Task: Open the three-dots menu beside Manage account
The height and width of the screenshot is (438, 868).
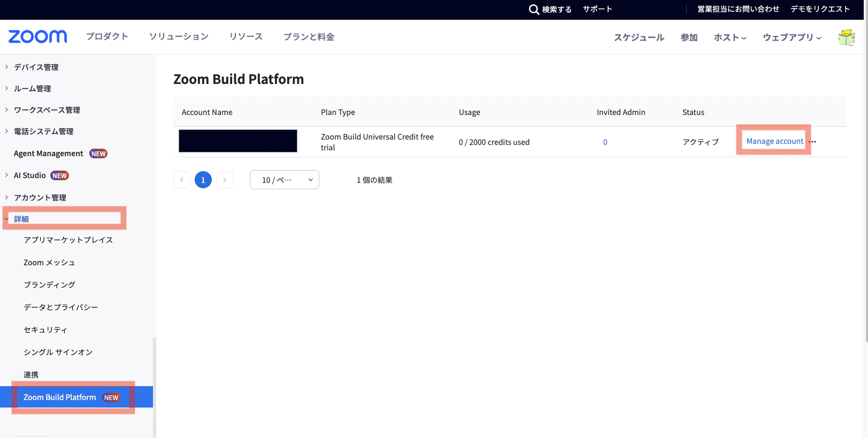Action: tap(813, 142)
